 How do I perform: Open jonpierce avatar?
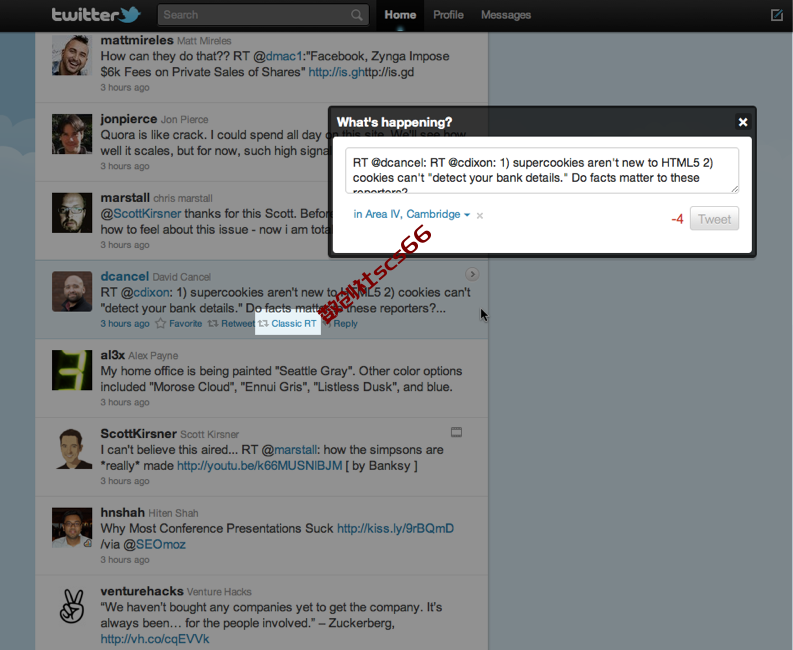[72, 134]
